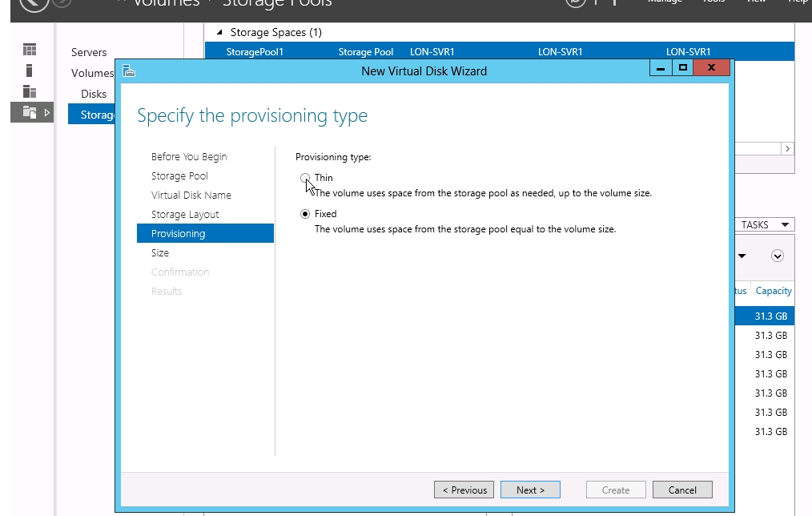812x516 pixels.
Task: Go to Storage Layout wizard step
Action: 185,215
